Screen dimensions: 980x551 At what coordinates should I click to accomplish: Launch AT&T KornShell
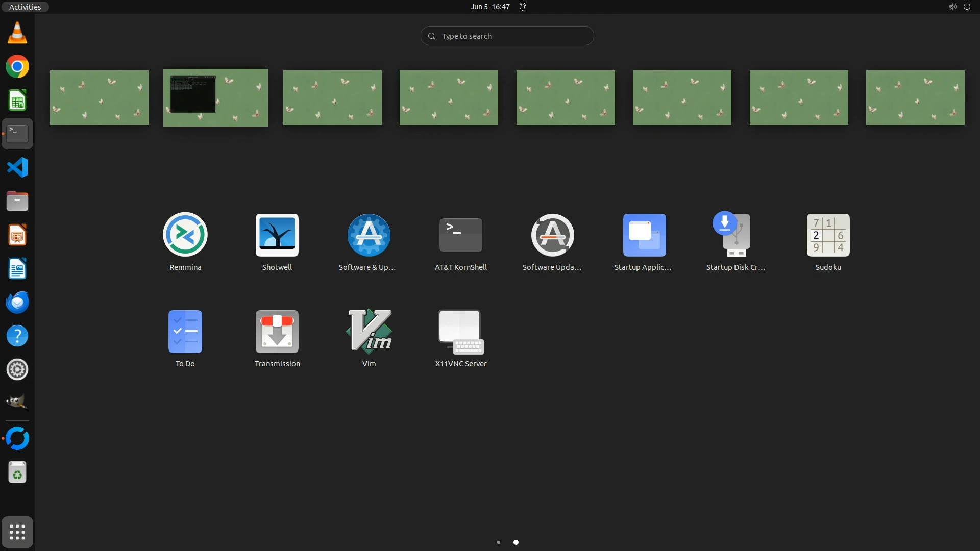460,235
